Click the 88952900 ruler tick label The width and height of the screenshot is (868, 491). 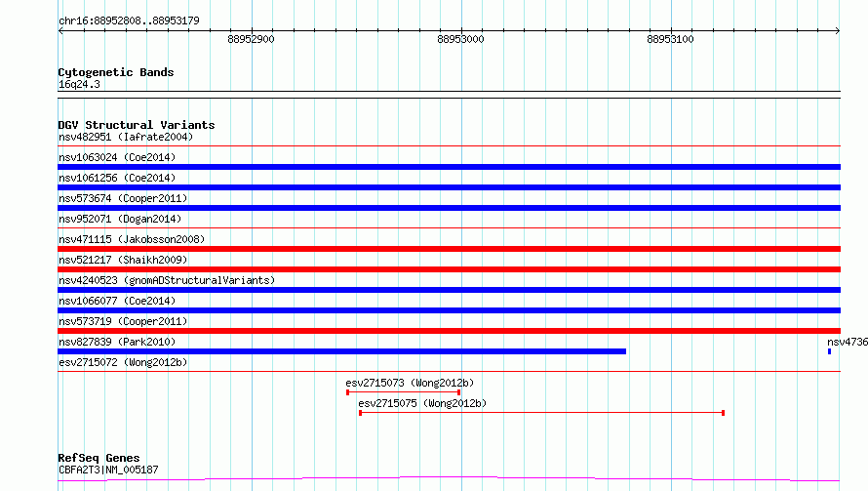coord(251,39)
